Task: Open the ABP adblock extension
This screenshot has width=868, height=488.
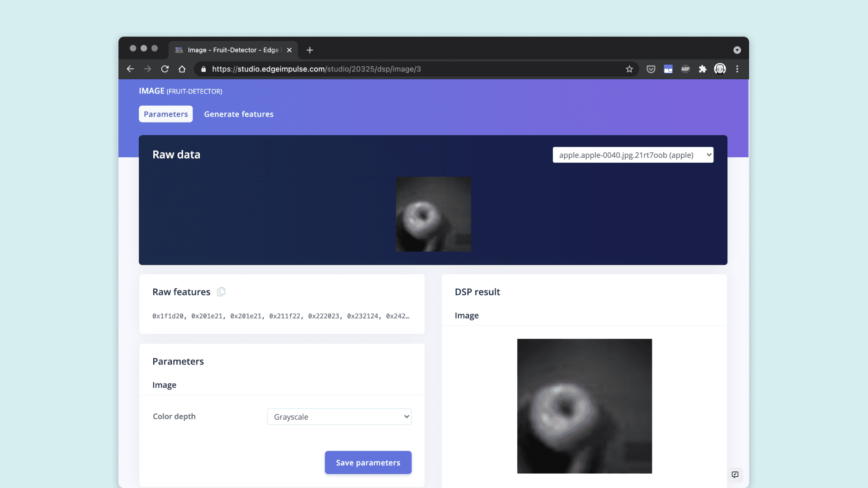Action: pyautogui.click(x=685, y=69)
